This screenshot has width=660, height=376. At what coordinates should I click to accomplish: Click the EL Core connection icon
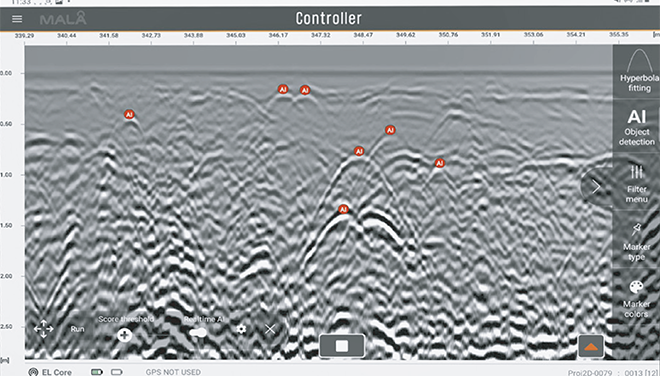pos(33,372)
